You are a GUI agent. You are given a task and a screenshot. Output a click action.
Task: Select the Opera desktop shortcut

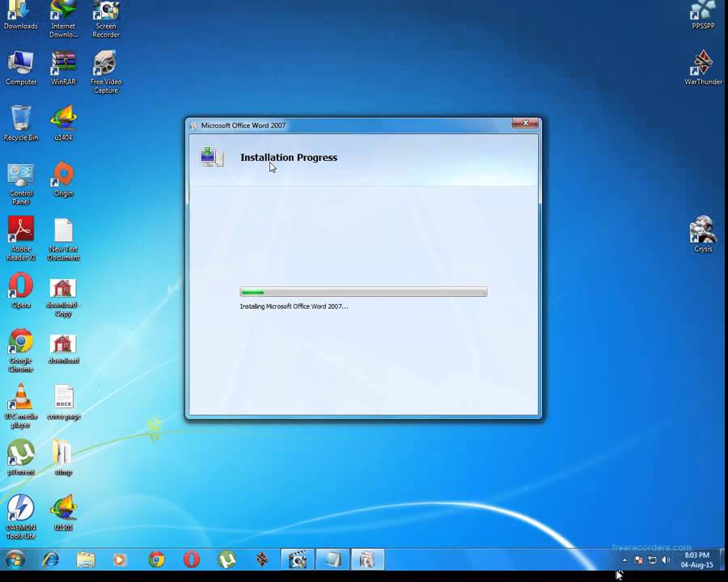tap(21, 290)
